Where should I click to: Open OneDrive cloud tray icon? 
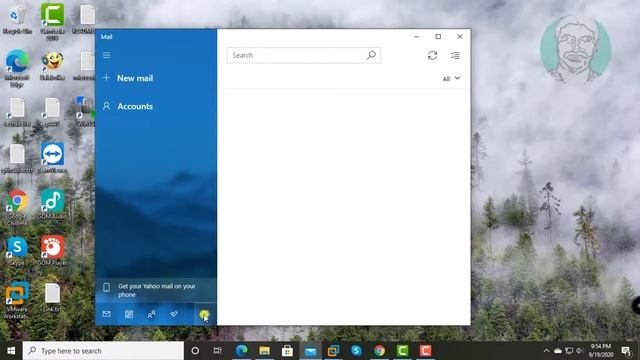click(x=558, y=351)
